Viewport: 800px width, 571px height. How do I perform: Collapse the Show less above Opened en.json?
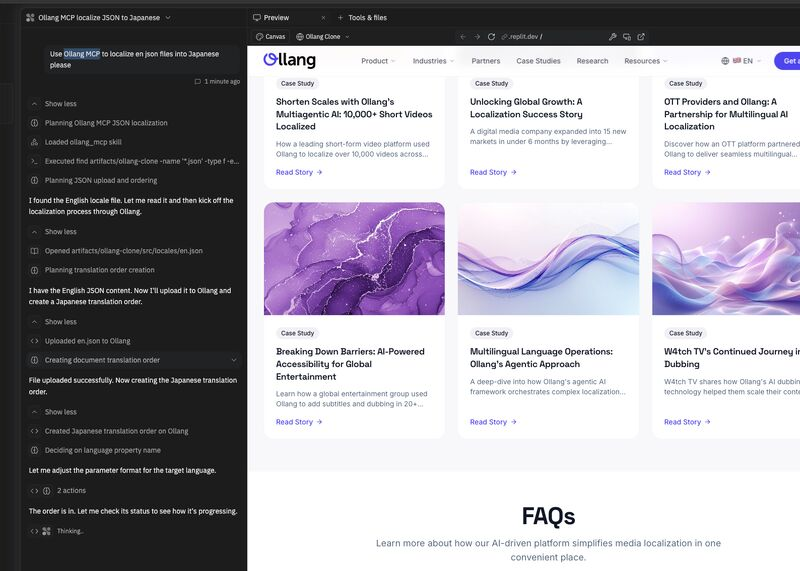coord(53,232)
